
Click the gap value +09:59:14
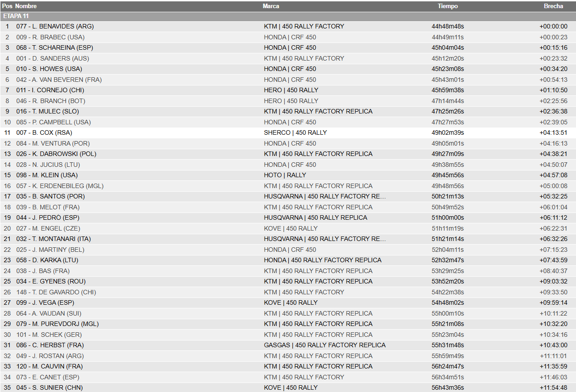(553, 302)
